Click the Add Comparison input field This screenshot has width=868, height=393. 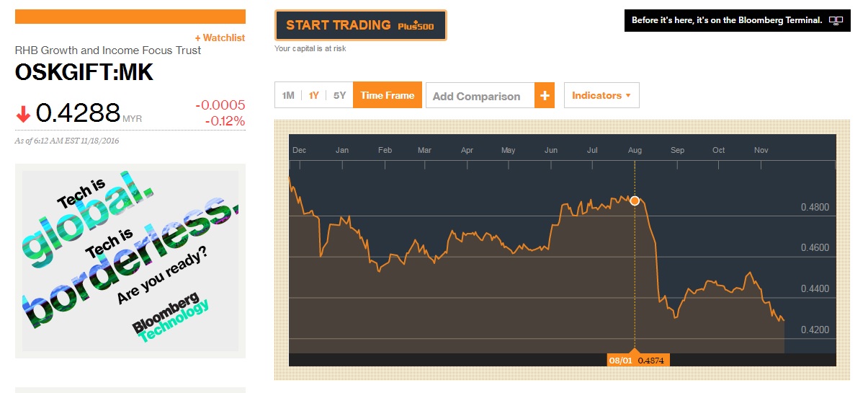(x=480, y=96)
